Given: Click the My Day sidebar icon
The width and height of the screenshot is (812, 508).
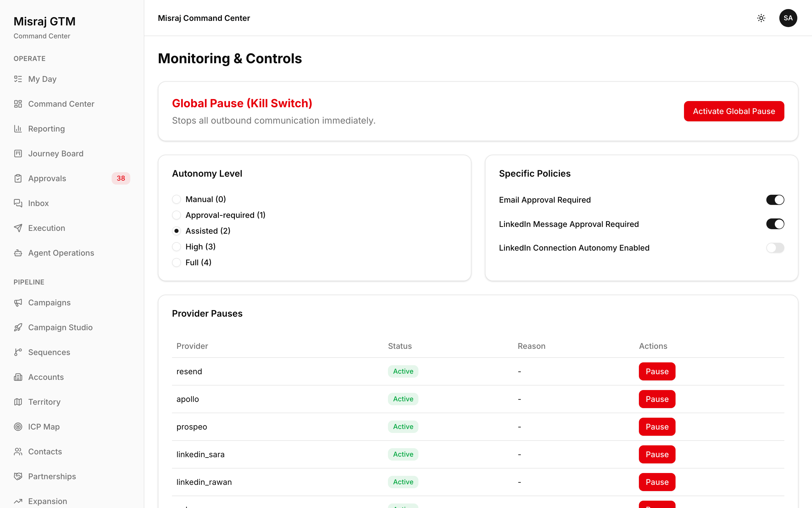Looking at the screenshot, I should (x=18, y=79).
